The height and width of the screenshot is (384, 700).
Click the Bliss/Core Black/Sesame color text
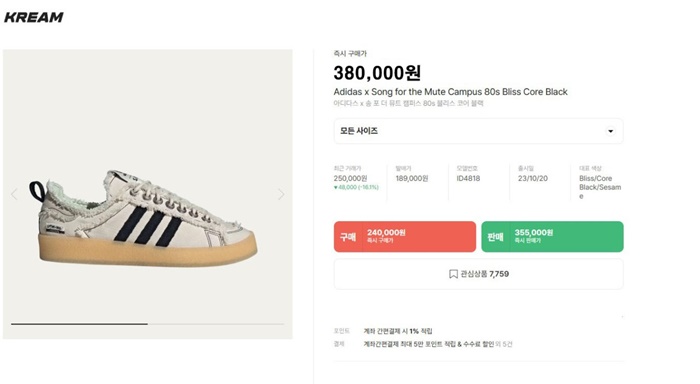600,187
